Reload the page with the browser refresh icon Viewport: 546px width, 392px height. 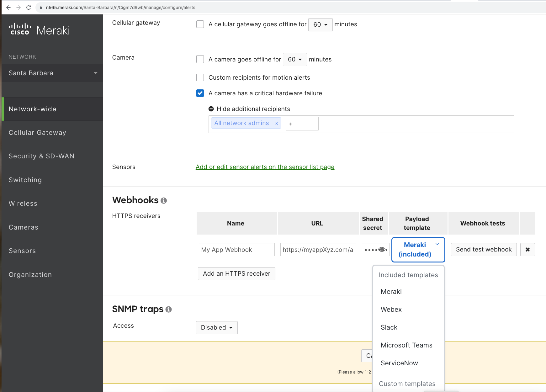click(x=28, y=8)
